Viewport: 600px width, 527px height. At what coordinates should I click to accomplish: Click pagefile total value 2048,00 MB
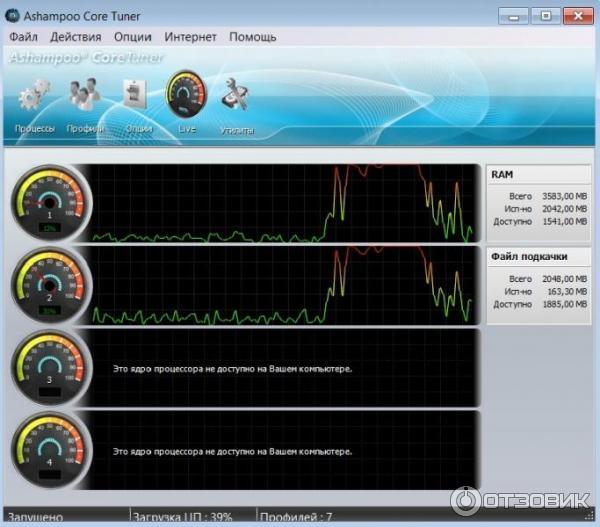564,279
